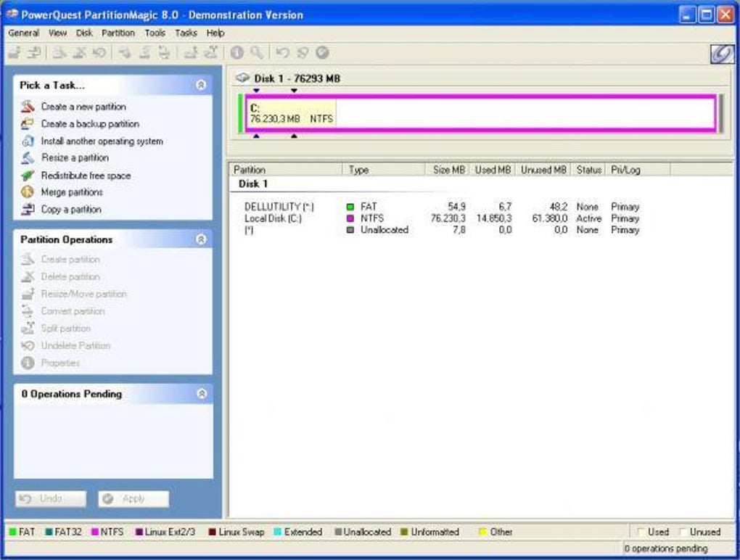740x560 pixels.
Task: Toggle the Unused legend checkbox
Action: pos(683,532)
